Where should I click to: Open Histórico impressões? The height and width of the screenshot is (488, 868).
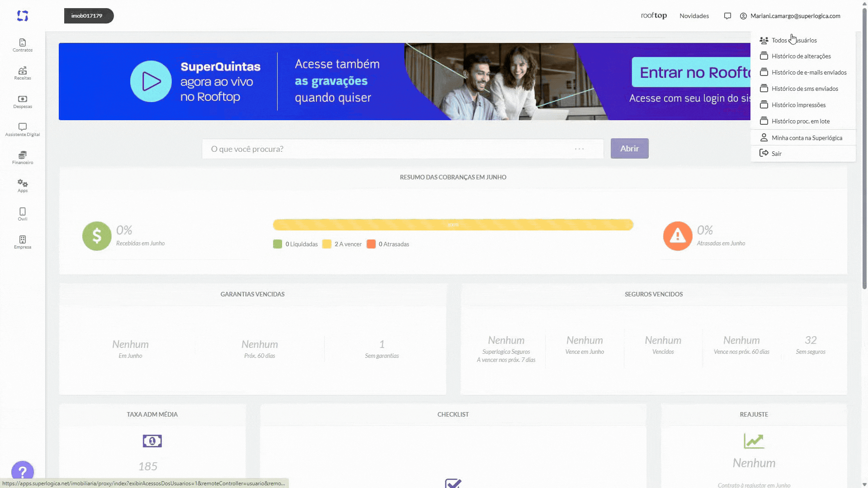(x=803, y=105)
